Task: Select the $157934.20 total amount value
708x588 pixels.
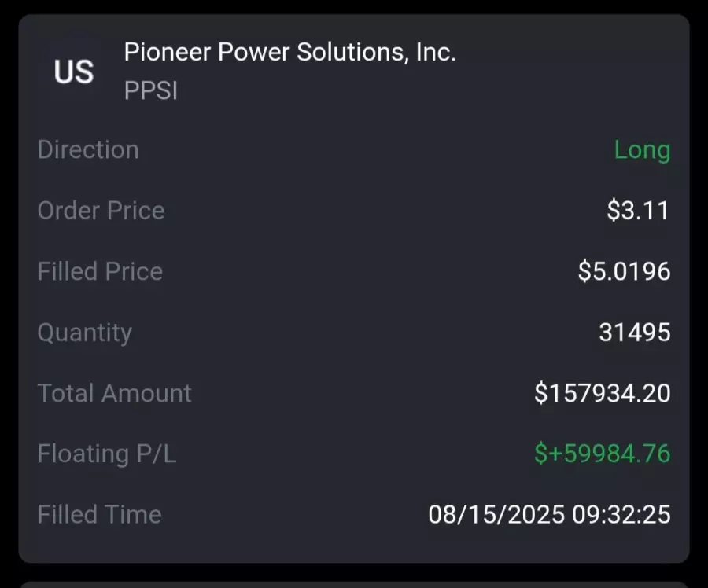Action: click(602, 393)
